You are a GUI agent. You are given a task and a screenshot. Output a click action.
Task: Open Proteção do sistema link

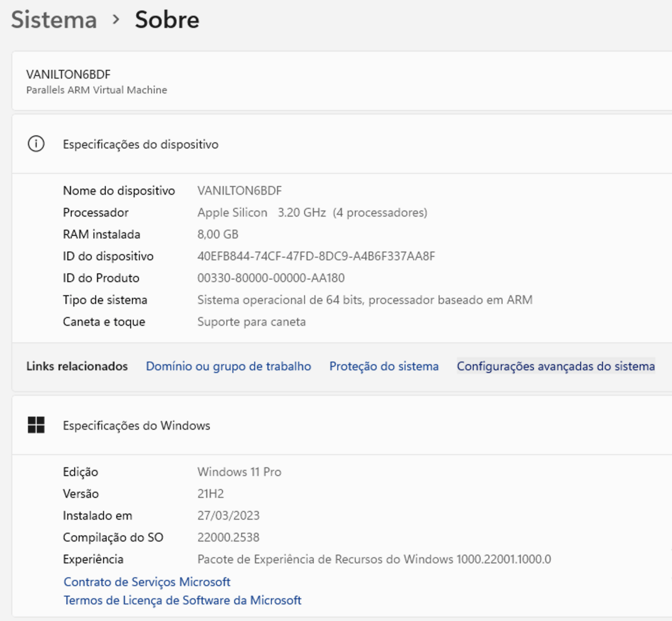[x=384, y=366]
